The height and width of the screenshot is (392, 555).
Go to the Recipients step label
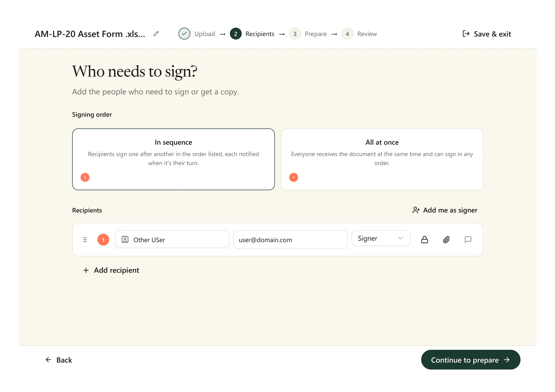(x=260, y=34)
